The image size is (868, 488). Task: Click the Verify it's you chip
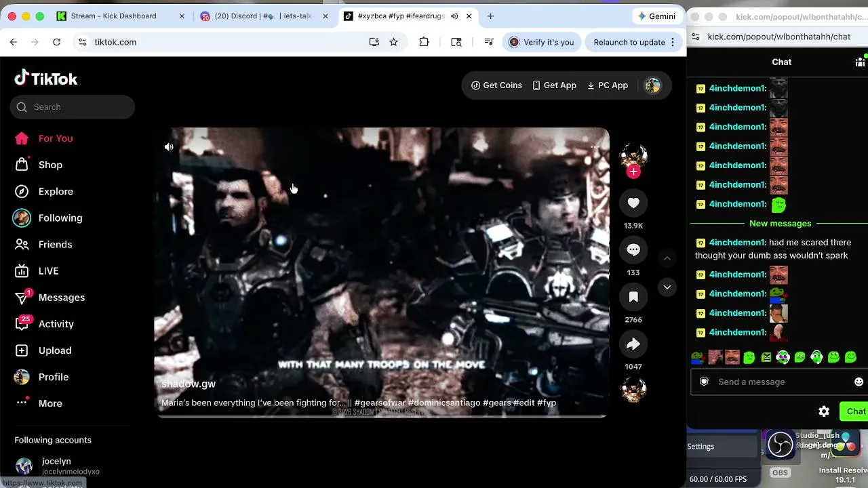tap(541, 42)
